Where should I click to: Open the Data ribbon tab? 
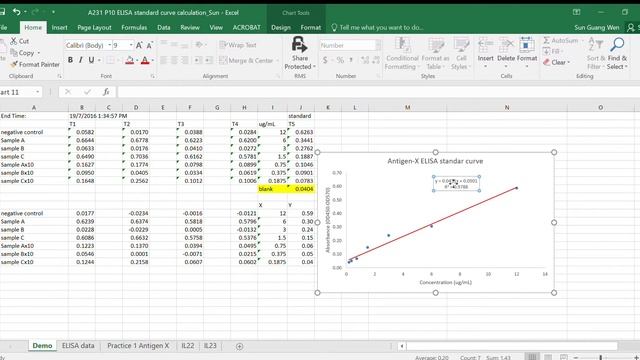point(163,27)
